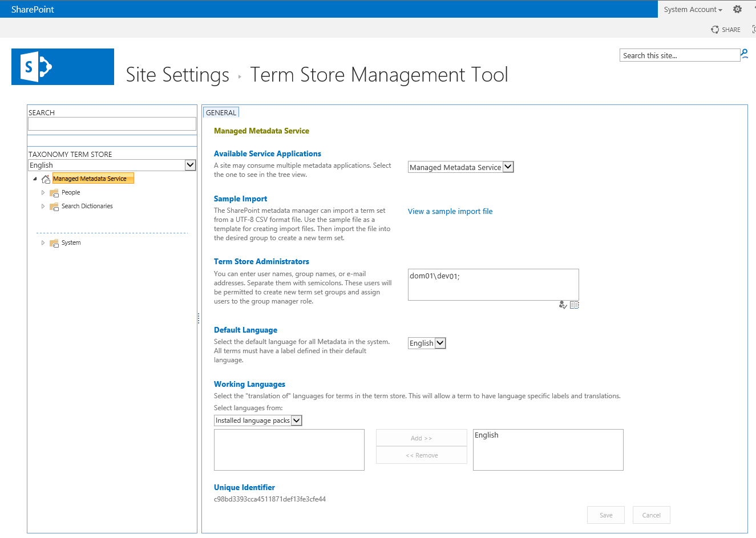Click the System group folder icon
This screenshot has width=756, height=538.
(x=54, y=243)
